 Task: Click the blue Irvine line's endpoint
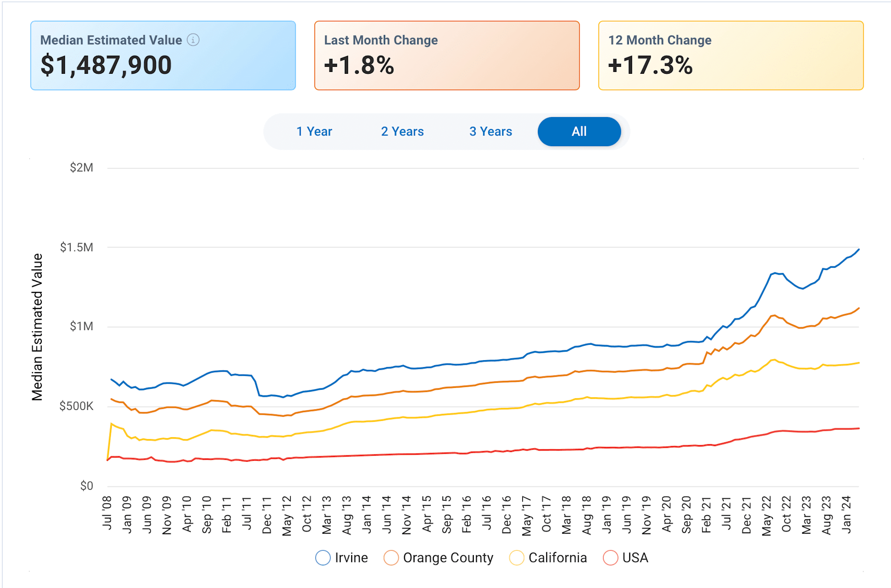tap(859, 250)
